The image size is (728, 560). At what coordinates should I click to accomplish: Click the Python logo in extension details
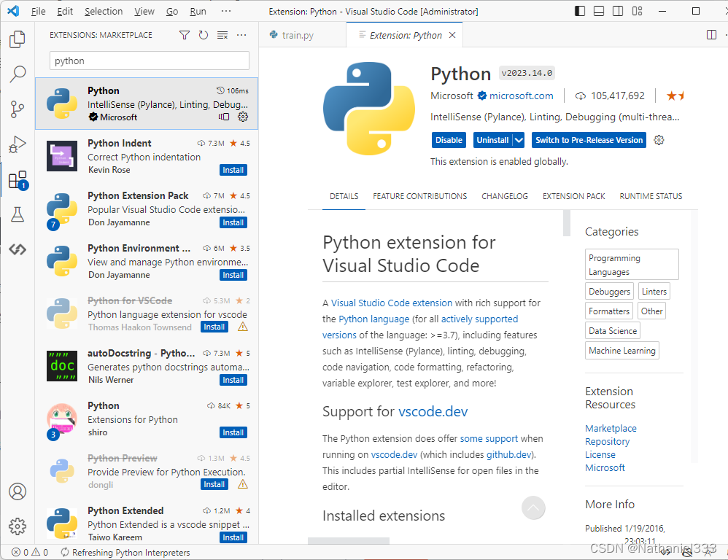(x=369, y=109)
